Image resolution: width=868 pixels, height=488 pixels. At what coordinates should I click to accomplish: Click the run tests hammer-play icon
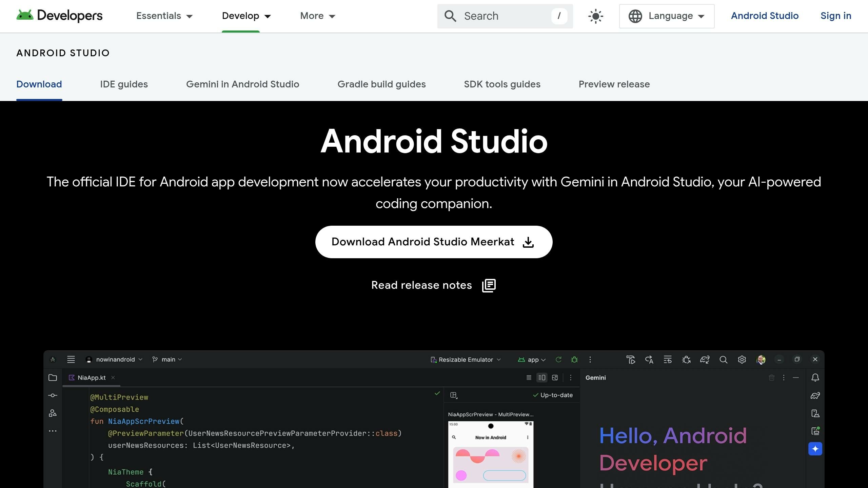631,360
